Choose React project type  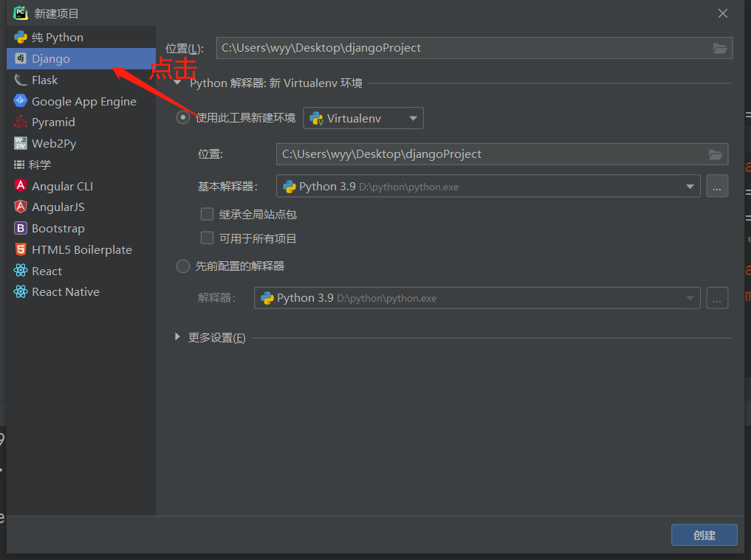[81, 271]
